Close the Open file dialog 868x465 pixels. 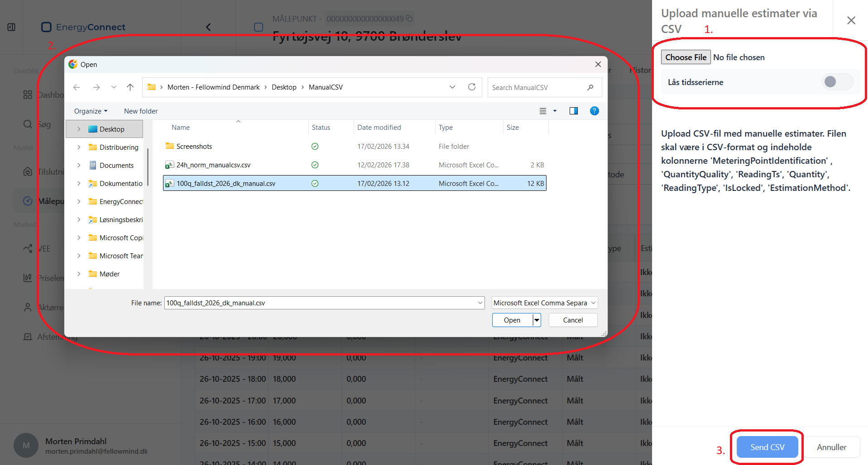pyautogui.click(x=598, y=64)
